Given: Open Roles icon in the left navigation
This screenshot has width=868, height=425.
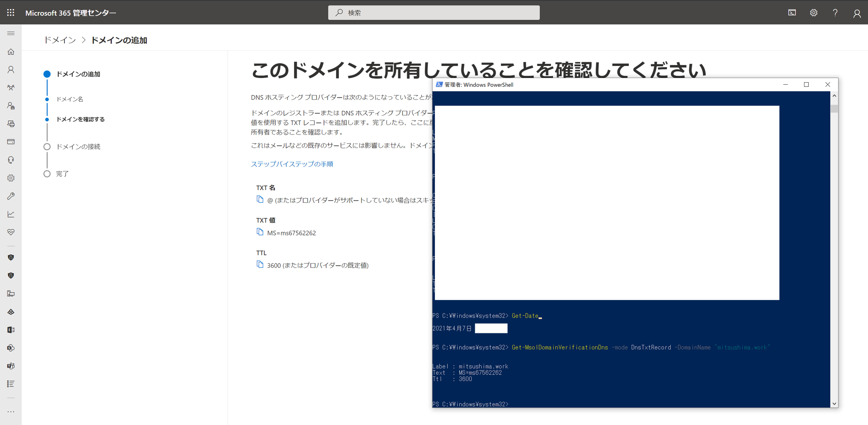Looking at the screenshot, I should tap(11, 106).
